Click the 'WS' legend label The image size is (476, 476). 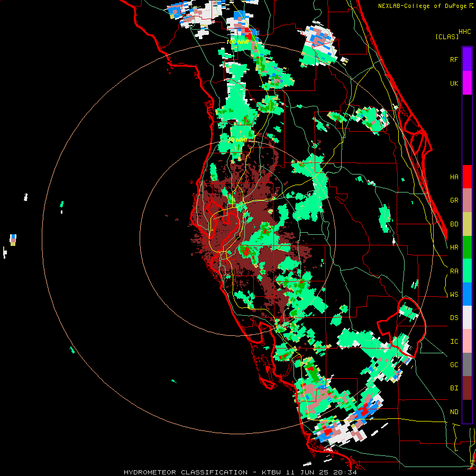(454, 295)
